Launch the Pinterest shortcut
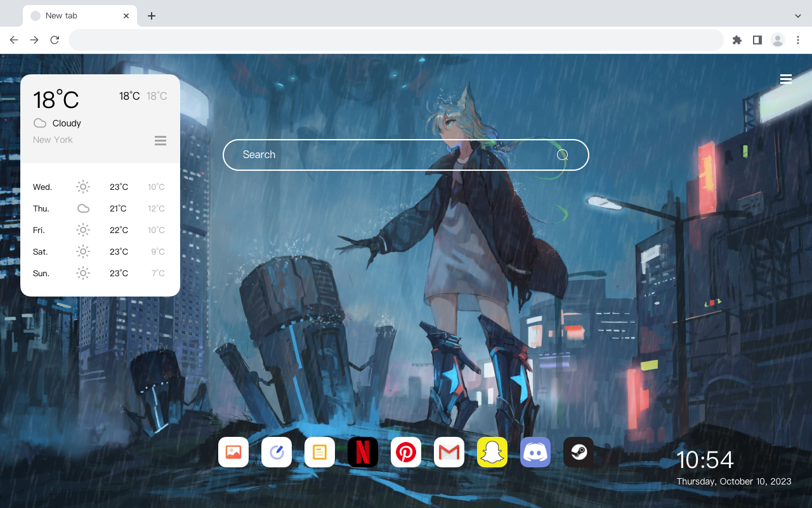812x508 pixels. click(406, 452)
